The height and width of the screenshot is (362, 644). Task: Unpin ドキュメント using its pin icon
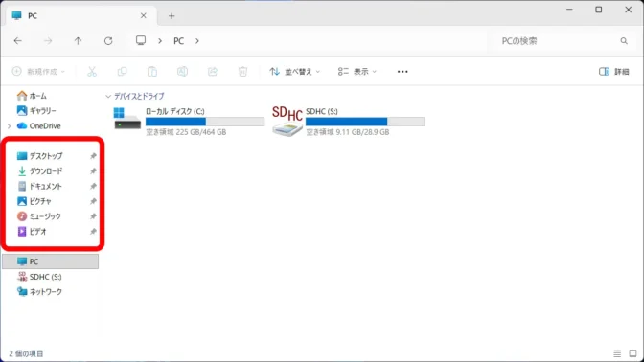93,186
